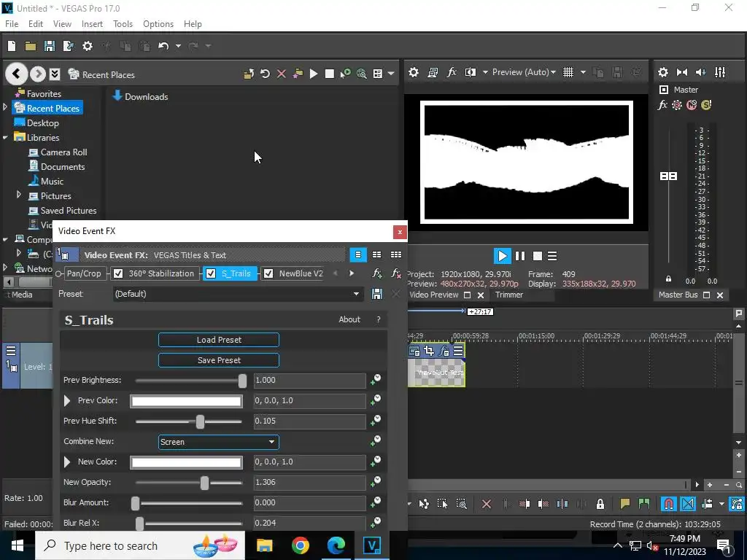
Task: Open Explorer views dropdown arrow
Action: (391, 74)
